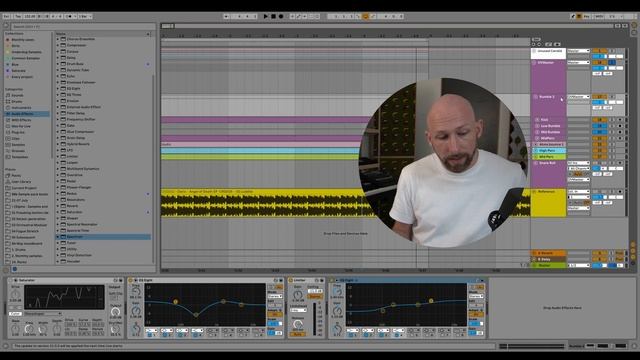Viewport: 640px width, 360px height.
Task: Select the Grooves category
Action: [18, 151]
